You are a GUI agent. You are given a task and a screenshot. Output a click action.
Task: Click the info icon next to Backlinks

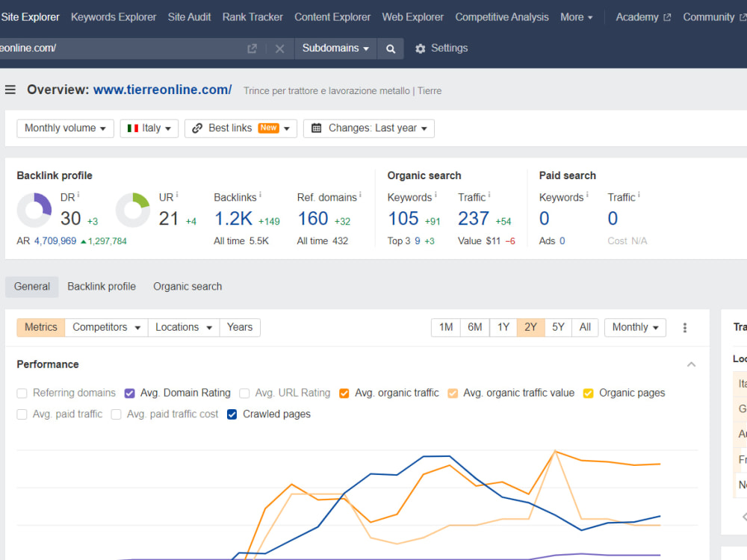coord(260,195)
